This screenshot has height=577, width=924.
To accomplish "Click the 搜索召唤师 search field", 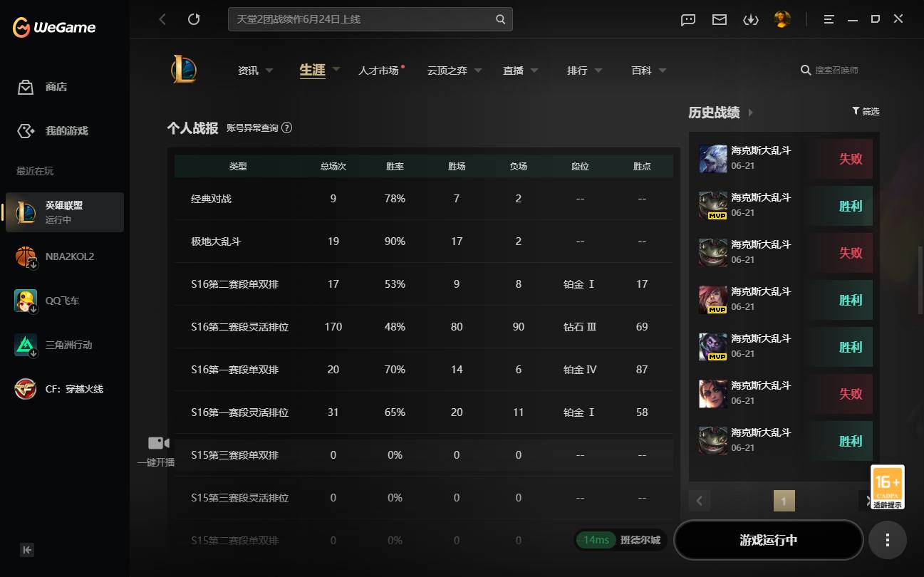I will pyautogui.click(x=837, y=70).
